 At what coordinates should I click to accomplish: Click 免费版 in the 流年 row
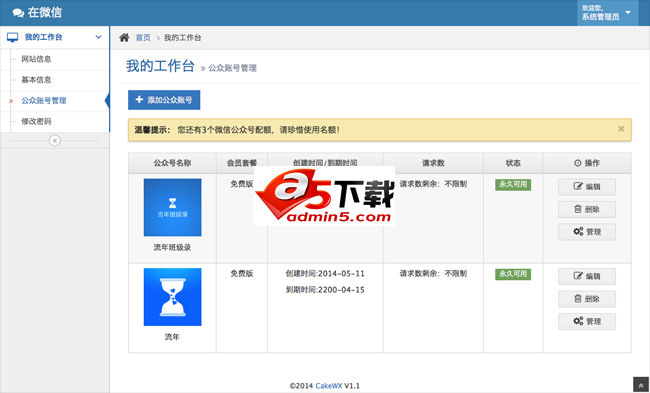[x=242, y=274]
